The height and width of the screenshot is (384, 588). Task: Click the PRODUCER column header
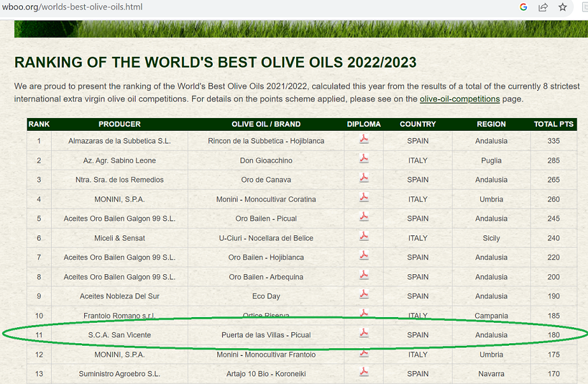click(x=120, y=124)
